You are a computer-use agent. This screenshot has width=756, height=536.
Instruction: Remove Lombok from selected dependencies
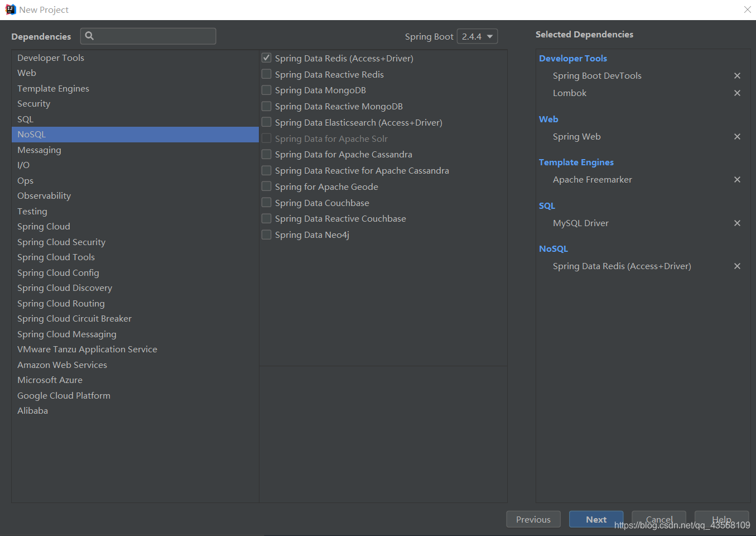pyautogui.click(x=737, y=93)
